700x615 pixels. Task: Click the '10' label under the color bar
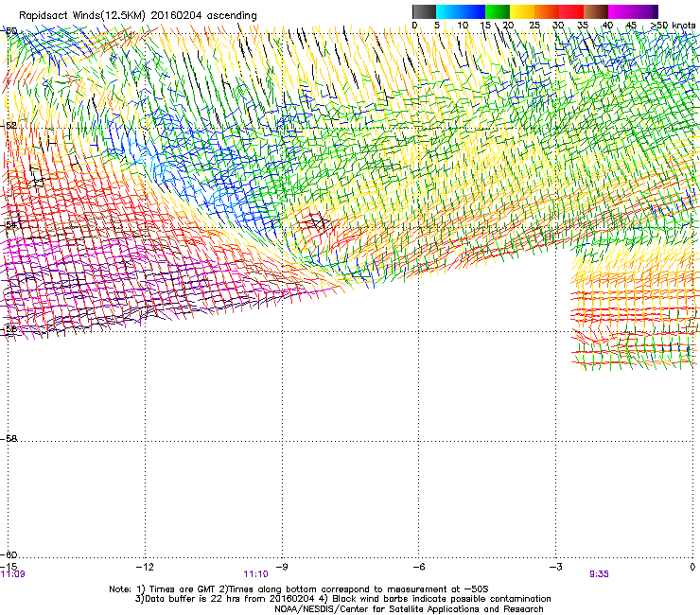(x=463, y=26)
